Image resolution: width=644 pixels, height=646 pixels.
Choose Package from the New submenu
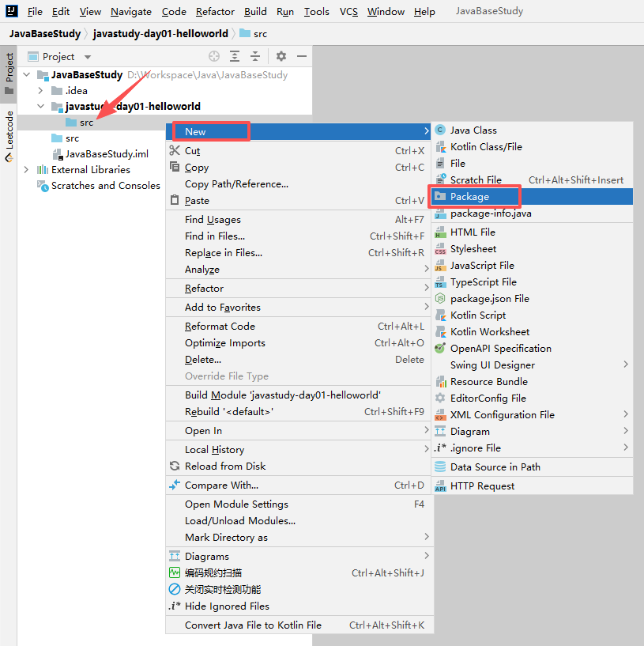pyautogui.click(x=475, y=196)
